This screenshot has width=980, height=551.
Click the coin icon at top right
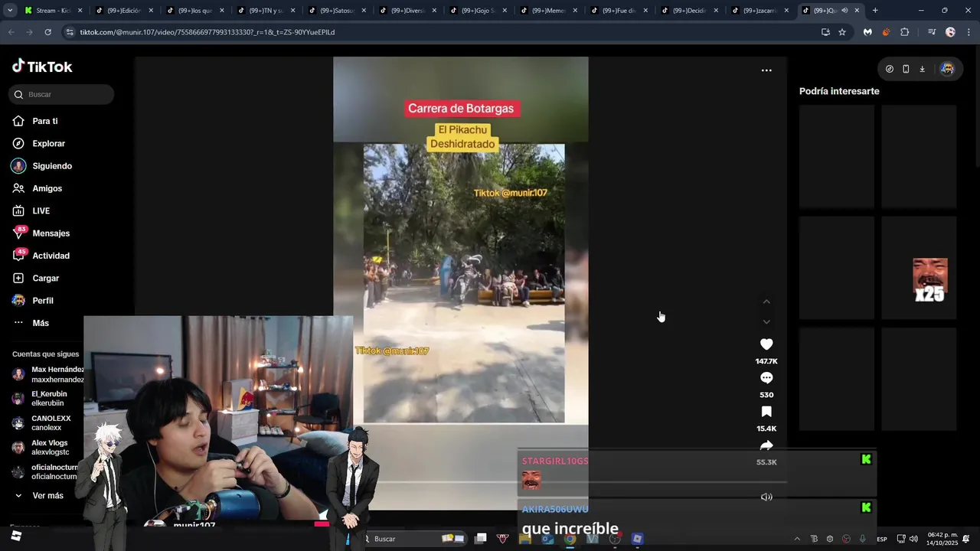pyautogui.click(x=889, y=69)
